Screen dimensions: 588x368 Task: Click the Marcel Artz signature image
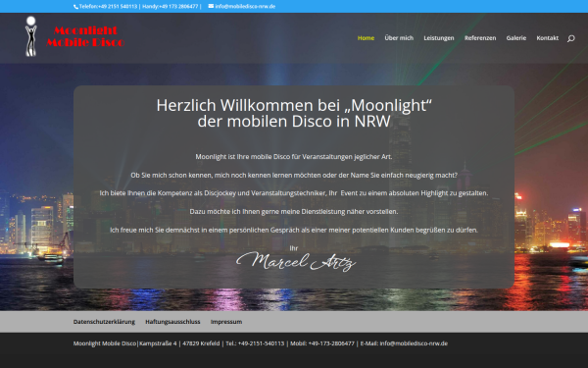pyautogui.click(x=296, y=261)
